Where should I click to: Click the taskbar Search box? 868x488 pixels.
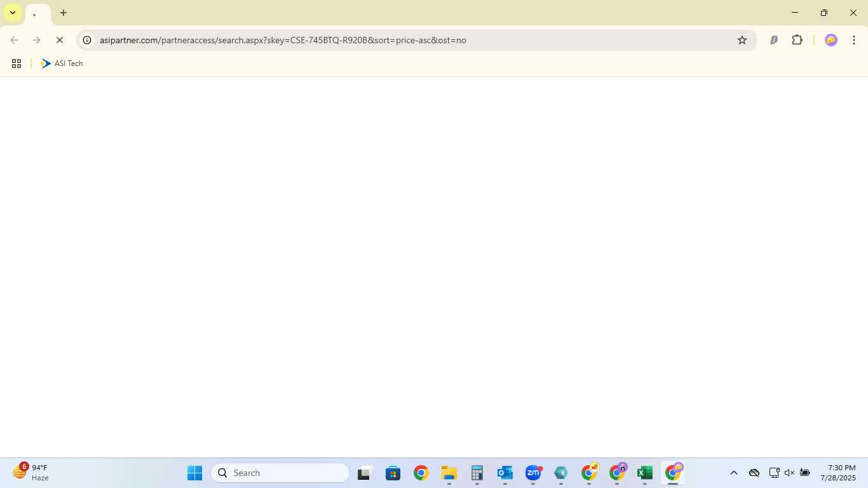click(x=280, y=473)
